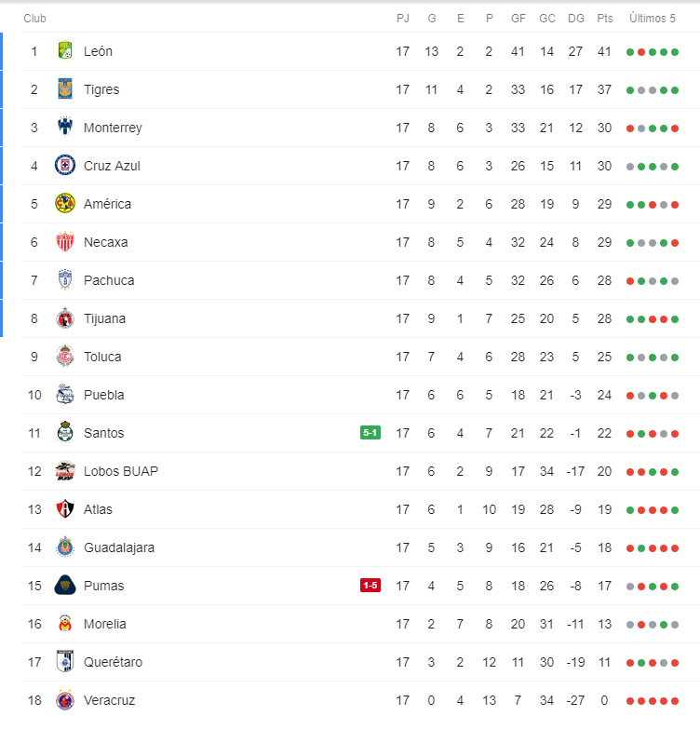This screenshot has width=700, height=743.
Task: Click the Necaxa team crest
Action: 64,242
